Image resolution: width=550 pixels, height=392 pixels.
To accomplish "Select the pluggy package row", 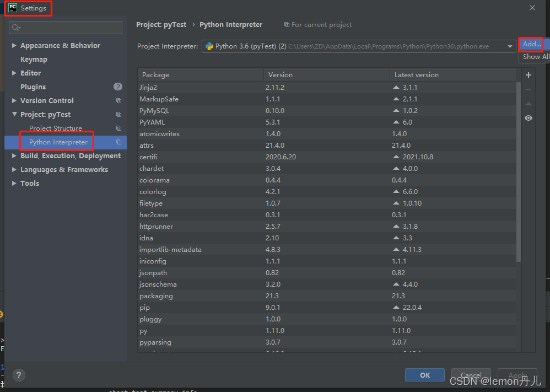I will 327,319.
